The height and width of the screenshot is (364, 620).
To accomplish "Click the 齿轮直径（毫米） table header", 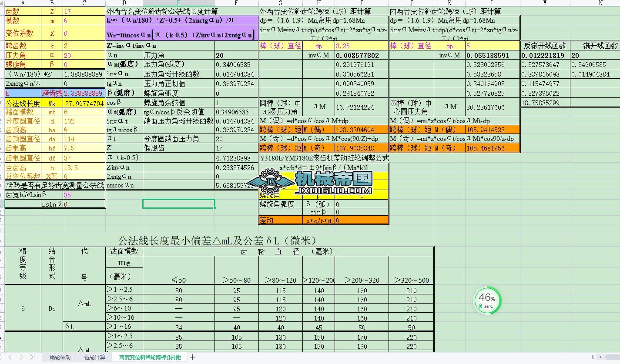I will tap(288, 251).
